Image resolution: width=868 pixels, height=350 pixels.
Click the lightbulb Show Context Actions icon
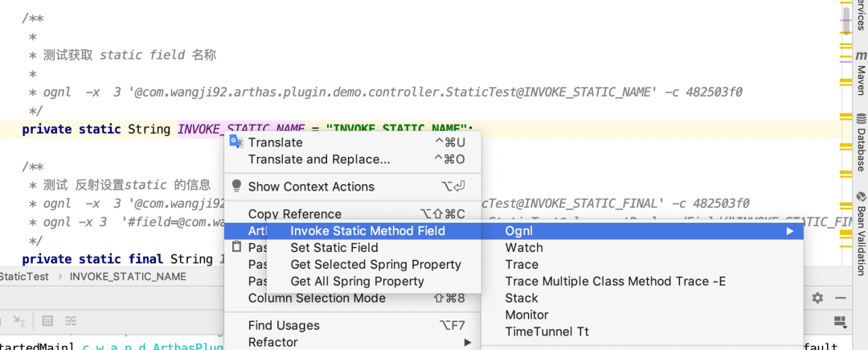tap(237, 186)
